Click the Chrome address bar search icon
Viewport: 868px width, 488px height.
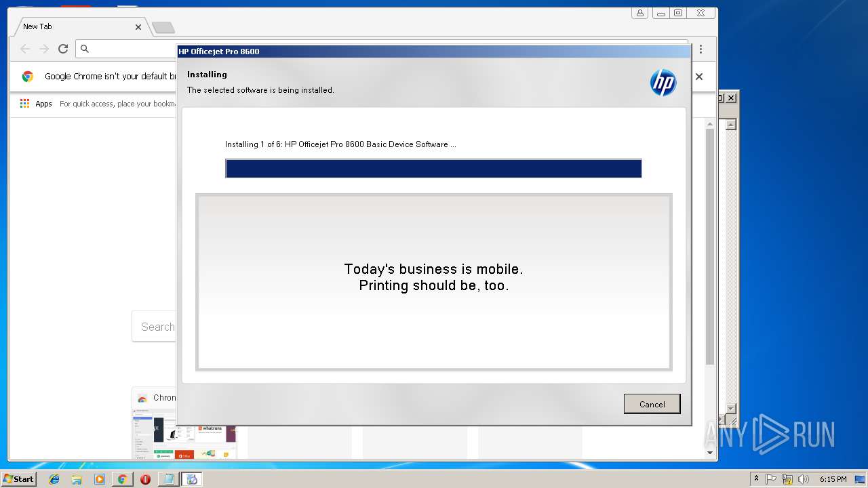85,49
